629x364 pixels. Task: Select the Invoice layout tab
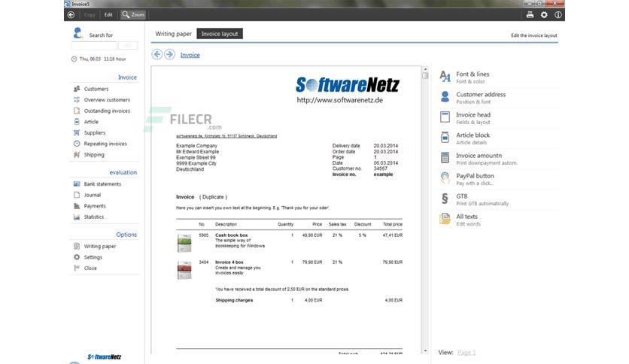[220, 34]
